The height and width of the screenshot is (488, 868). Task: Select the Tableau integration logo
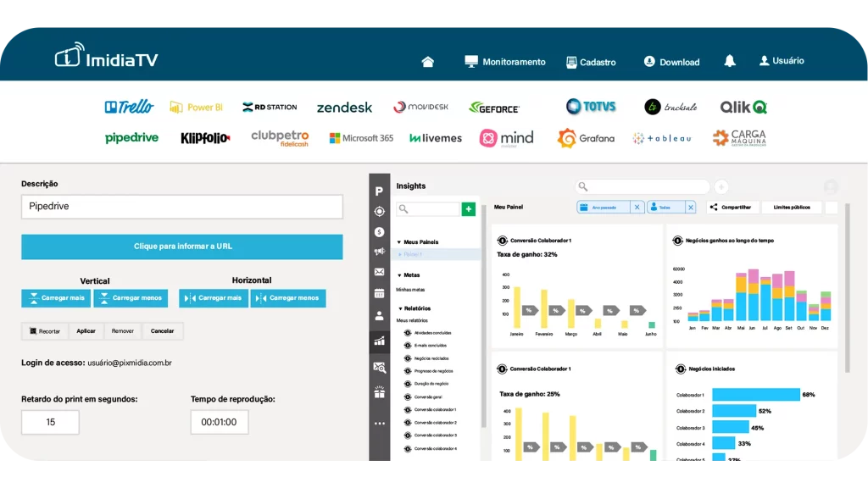[661, 138]
